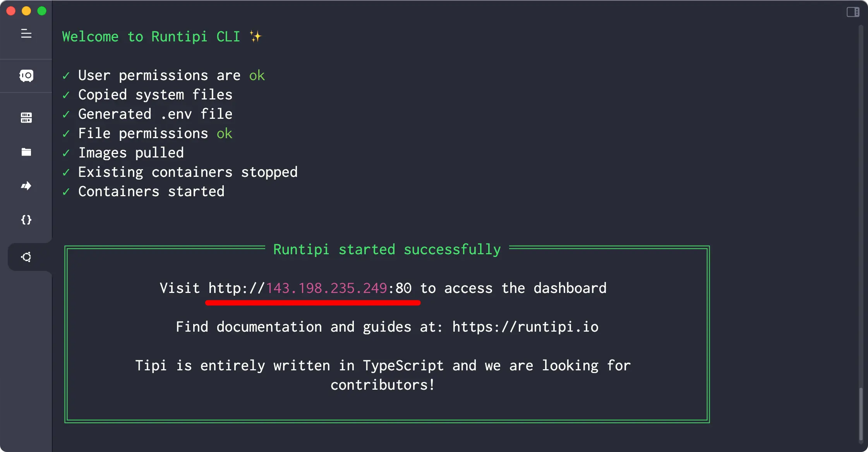
Task: Click the yellow macOS minimize button
Action: (26, 11)
